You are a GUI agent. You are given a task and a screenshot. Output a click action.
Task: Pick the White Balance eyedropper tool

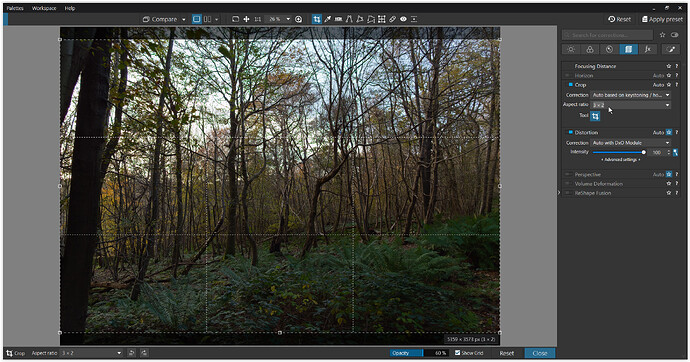(328, 19)
